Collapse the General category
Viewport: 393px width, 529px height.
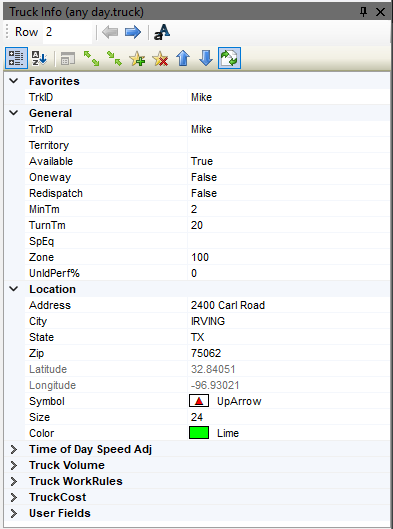(x=14, y=113)
